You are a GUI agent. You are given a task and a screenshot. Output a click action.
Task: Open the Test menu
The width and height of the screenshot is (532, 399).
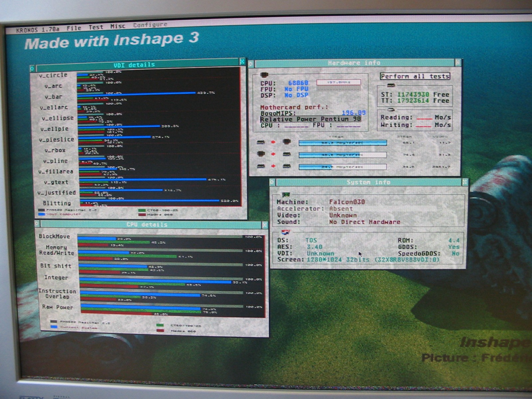click(96, 27)
